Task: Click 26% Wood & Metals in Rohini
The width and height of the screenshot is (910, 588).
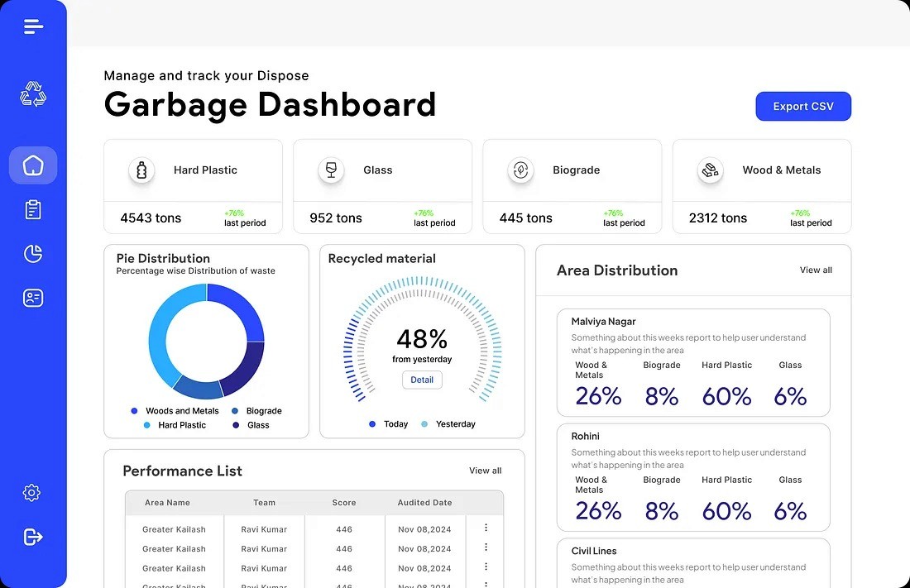Action: tap(598, 511)
